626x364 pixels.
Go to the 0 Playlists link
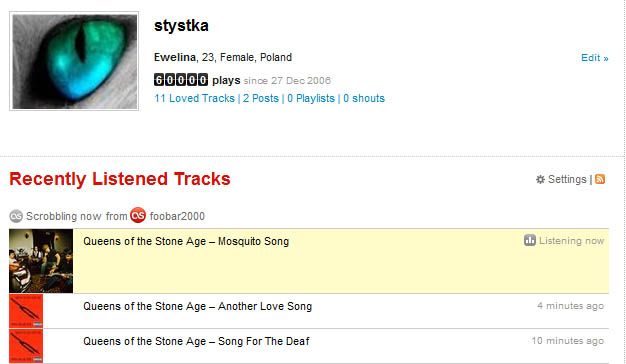pyautogui.click(x=311, y=98)
